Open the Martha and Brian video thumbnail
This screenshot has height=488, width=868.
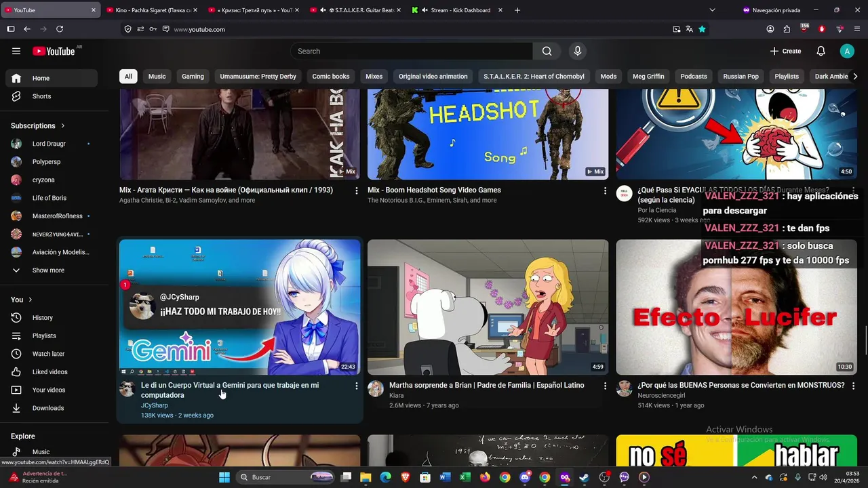pyautogui.click(x=488, y=307)
